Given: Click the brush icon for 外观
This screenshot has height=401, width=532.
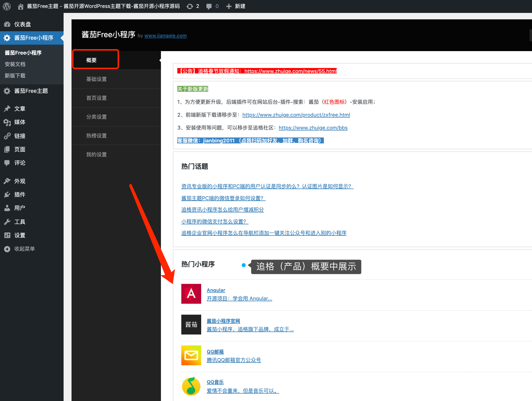Looking at the screenshot, I should 7,181.
